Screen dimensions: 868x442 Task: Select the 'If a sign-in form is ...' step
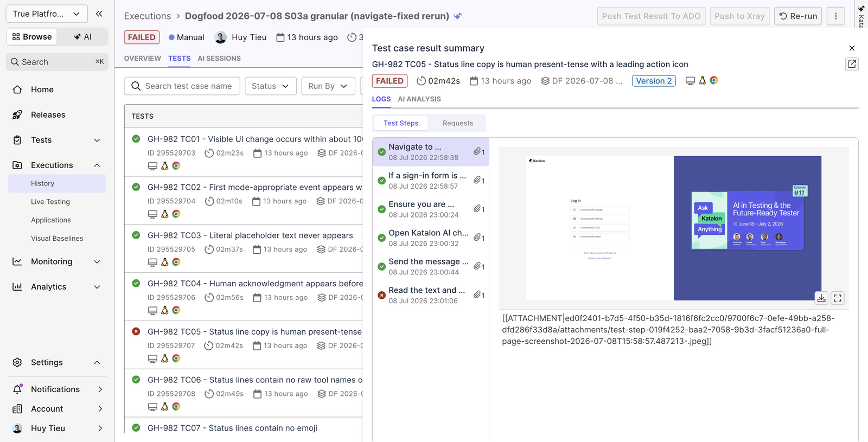431,181
